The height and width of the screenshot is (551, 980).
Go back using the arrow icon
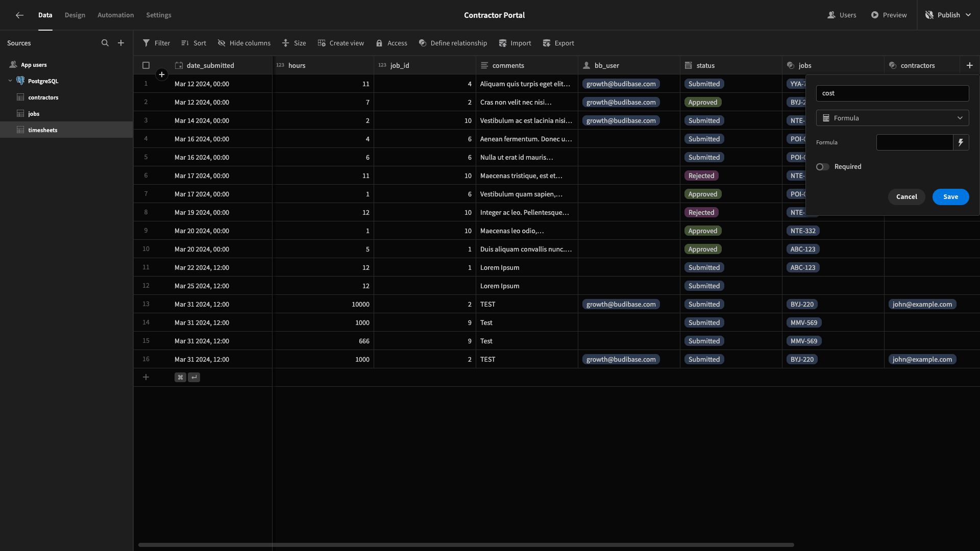point(19,15)
